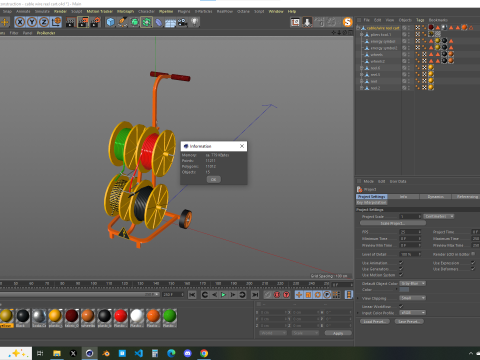Open the Window menu

276,11
